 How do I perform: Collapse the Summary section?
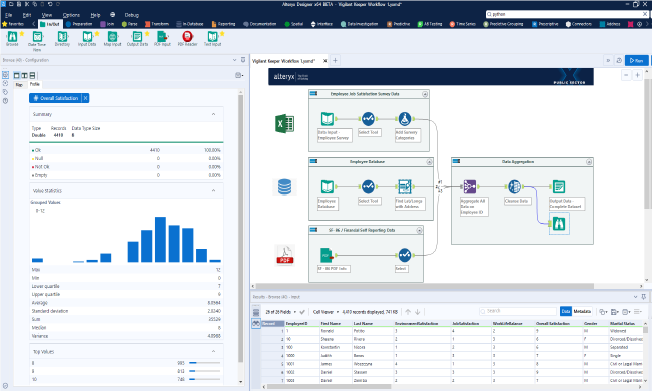click(213, 114)
